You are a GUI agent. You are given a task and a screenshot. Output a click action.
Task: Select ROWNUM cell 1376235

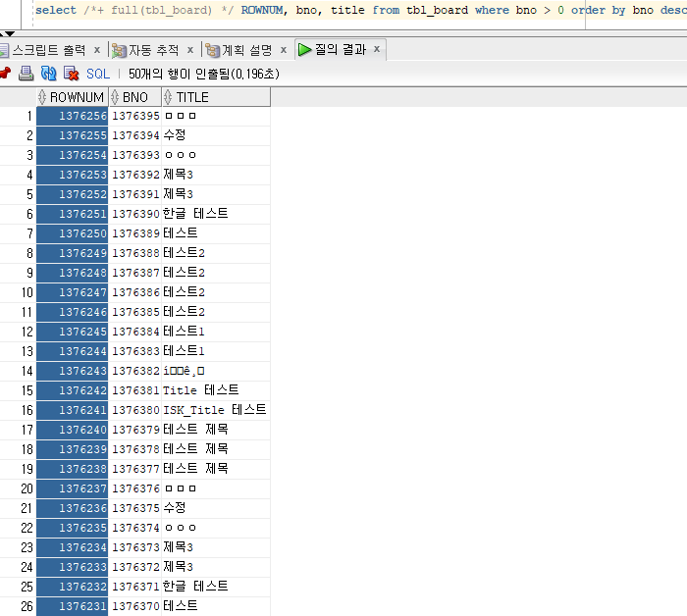coord(73,528)
